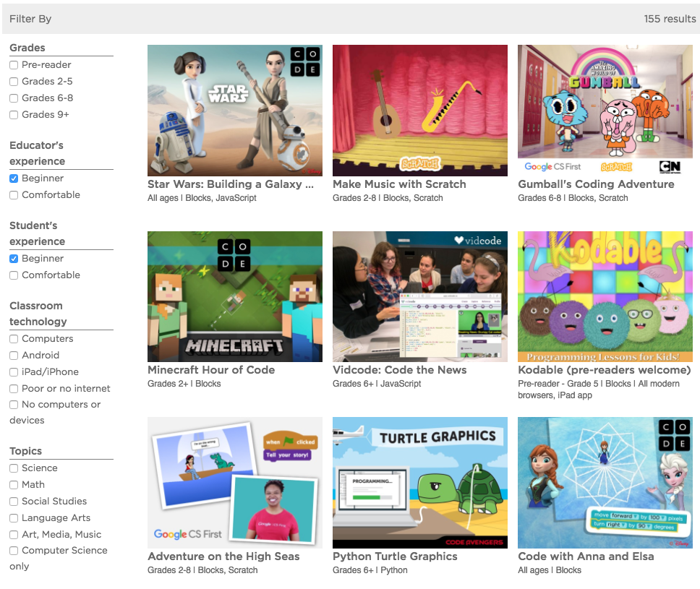
Task: Select the Grades 9+ checkbox
Action: 14,115
